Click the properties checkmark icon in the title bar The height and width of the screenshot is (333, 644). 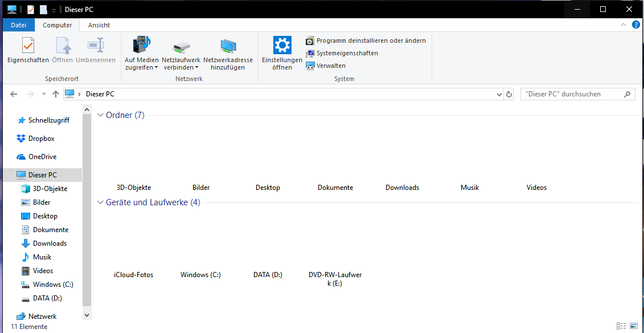tap(30, 9)
